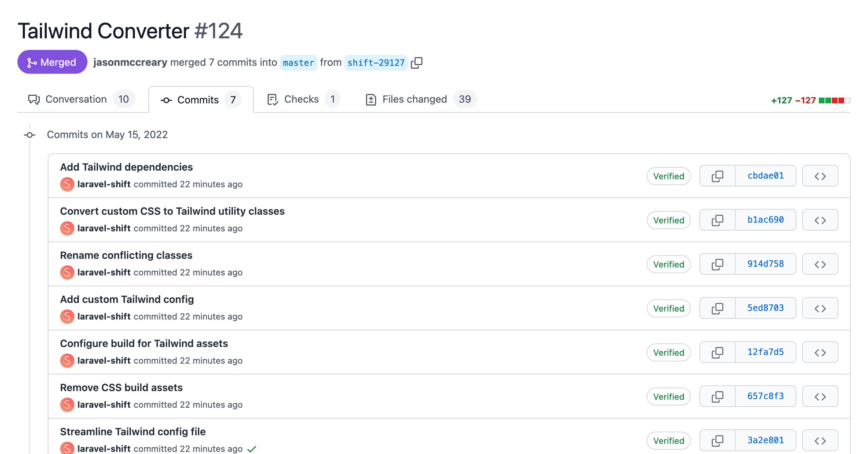Open 'Add Tailwind dependencies' commit title

[126, 167]
